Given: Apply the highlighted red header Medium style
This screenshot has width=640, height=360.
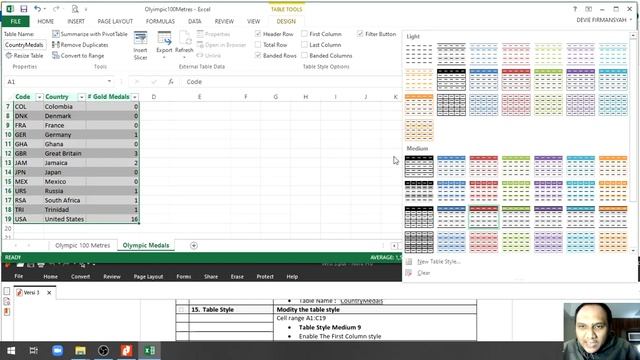Looking at the screenshot, I should coord(484,217).
